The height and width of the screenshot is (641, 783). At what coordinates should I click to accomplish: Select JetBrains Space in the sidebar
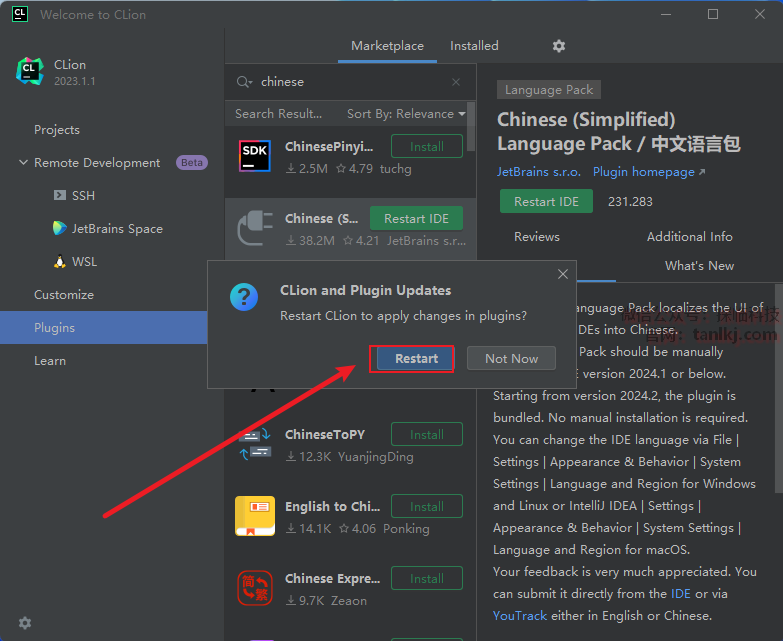[116, 229]
